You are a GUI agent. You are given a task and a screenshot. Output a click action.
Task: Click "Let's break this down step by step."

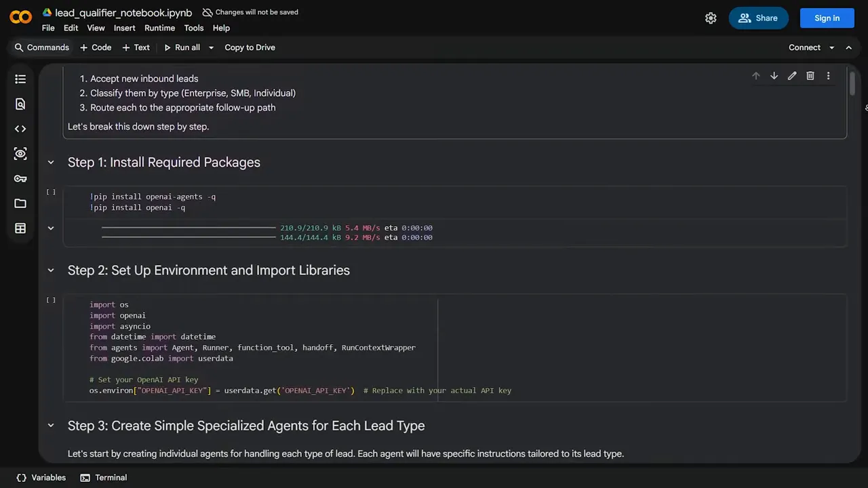[x=138, y=126]
